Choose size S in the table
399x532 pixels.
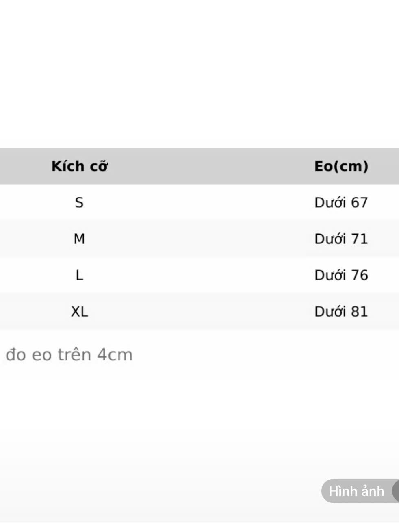tap(79, 202)
